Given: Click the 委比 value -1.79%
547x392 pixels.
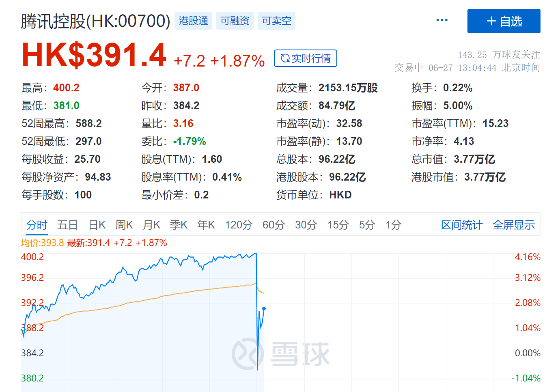Looking at the screenshot, I should click(x=190, y=141).
